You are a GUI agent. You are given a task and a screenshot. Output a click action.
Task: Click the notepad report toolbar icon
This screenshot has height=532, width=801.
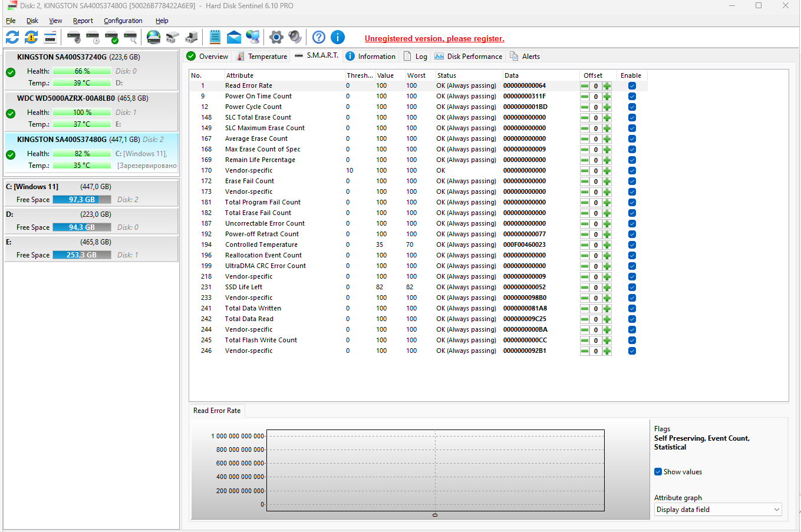click(x=215, y=38)
